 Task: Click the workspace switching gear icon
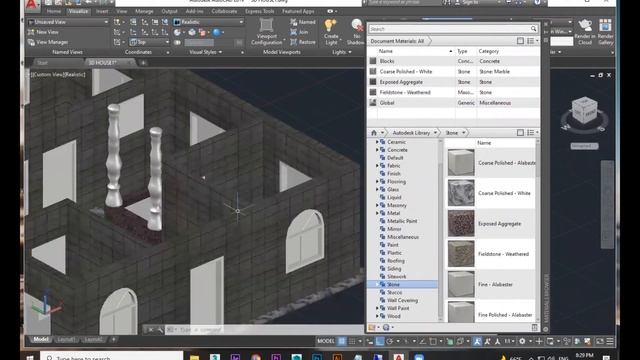point(522,341)
